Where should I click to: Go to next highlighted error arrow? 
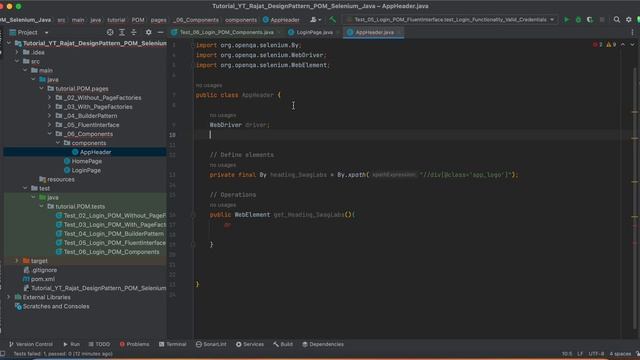click(x=632, y=44)
